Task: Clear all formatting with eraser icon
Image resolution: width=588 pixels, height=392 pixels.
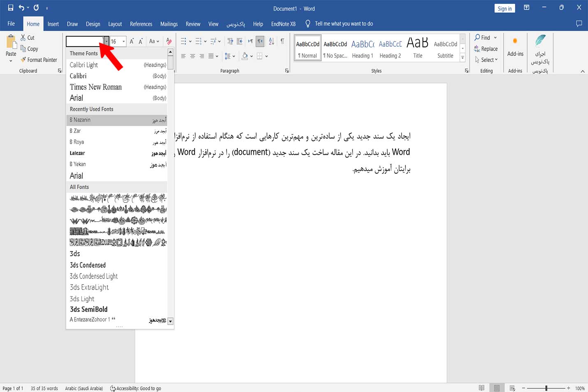Action: [x=169, y=41]
